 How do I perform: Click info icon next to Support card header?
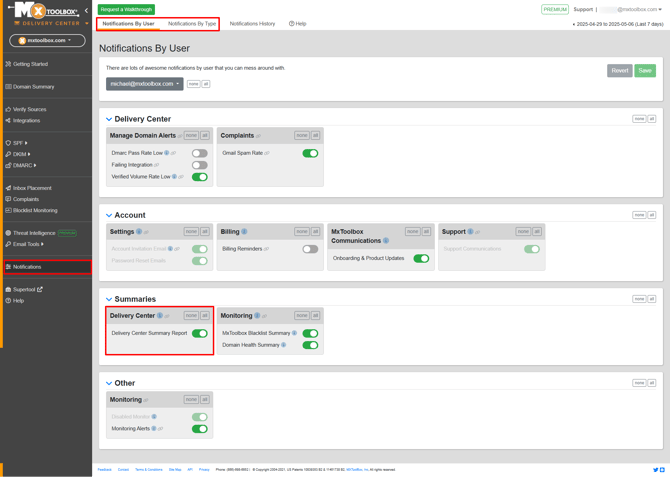click(x=470, y=232)
